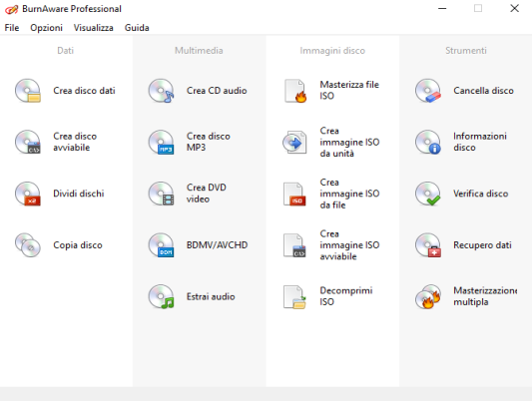The image size is (532, 401).
Task: Select Crea immagine ISO da unità text
Action: 349,142
